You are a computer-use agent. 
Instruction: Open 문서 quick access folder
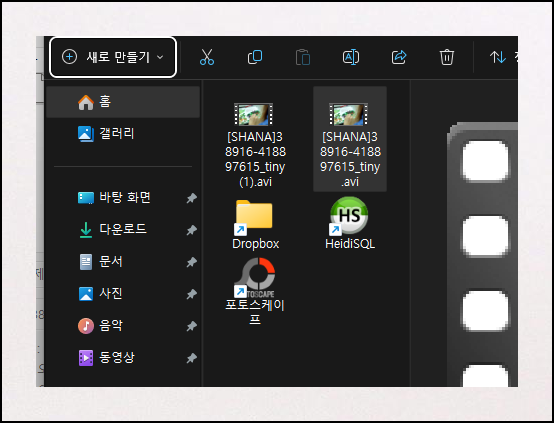pyautogui.click(x=123, y=262)
